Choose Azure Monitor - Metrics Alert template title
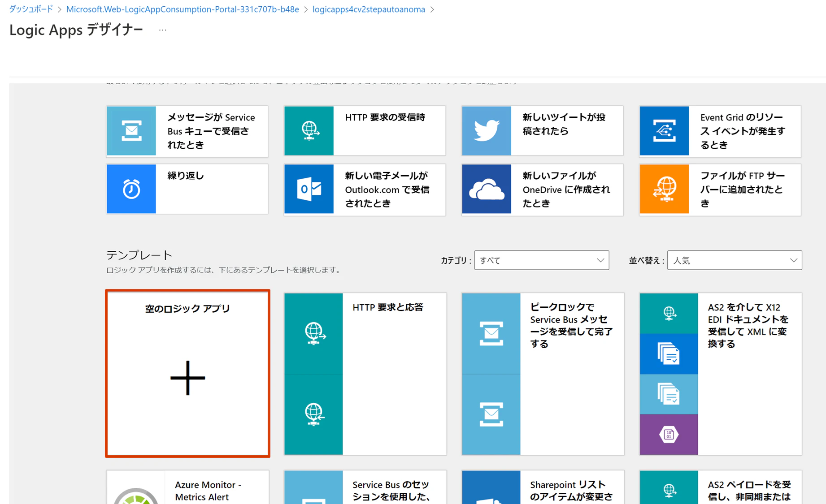The width and height of the screenshot is (826, 504). 208,491
